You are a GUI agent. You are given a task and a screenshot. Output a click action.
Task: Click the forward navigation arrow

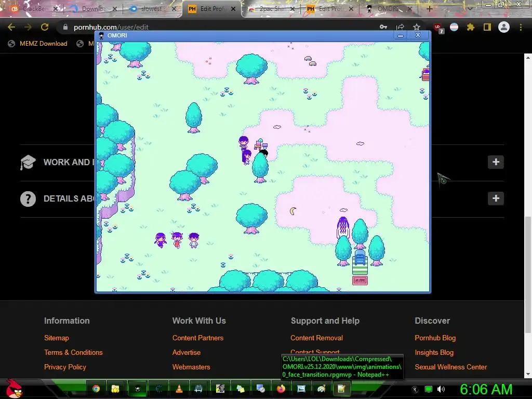pos(28,27)
